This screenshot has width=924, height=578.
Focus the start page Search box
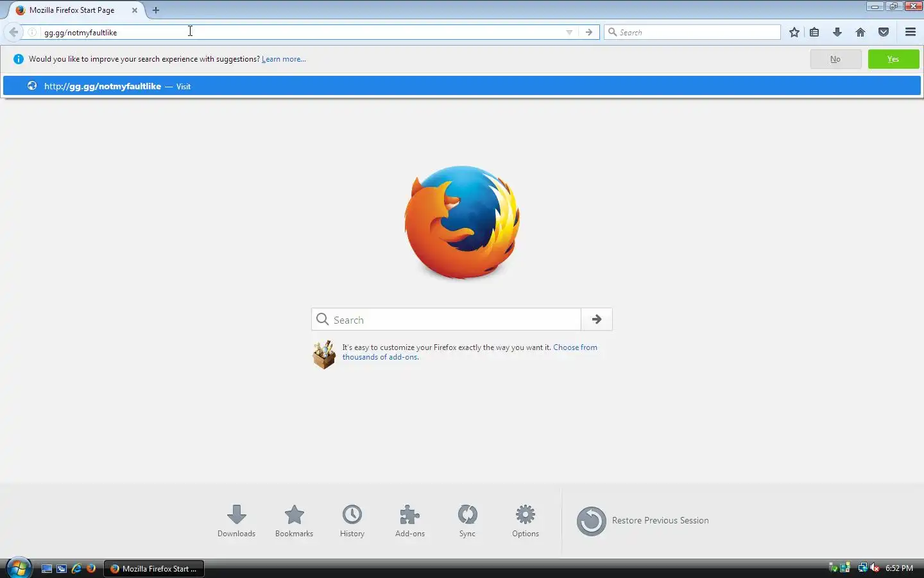click(447, 319)
